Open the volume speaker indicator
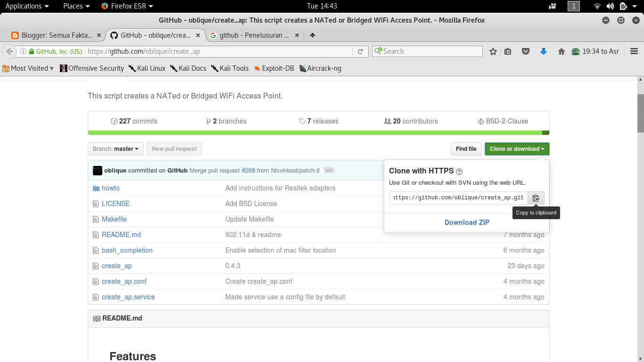 (610, 6)
